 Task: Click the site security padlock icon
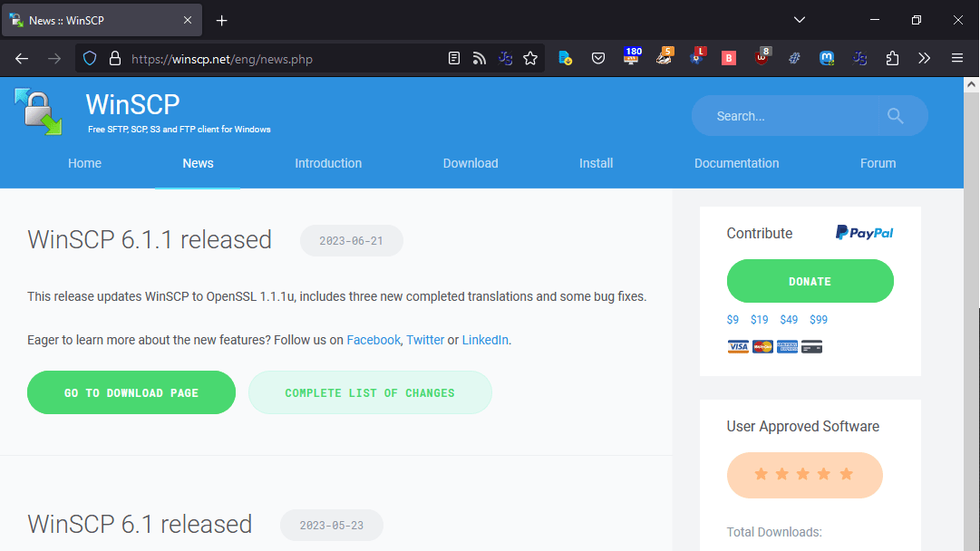point(114,58)
